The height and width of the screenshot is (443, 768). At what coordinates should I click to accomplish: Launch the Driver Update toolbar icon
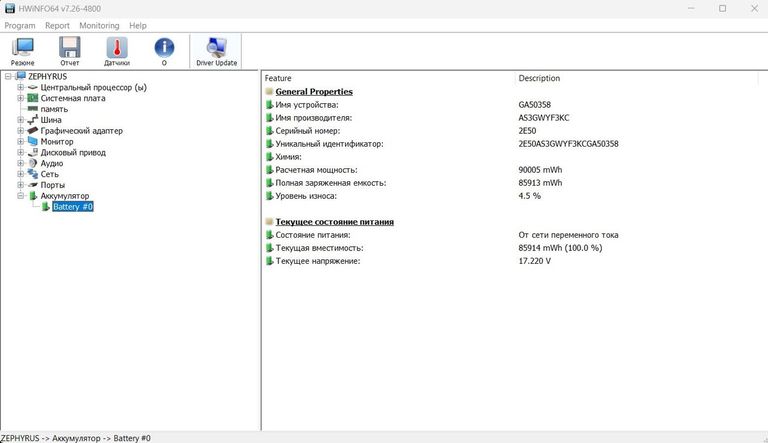coord(216,49)
